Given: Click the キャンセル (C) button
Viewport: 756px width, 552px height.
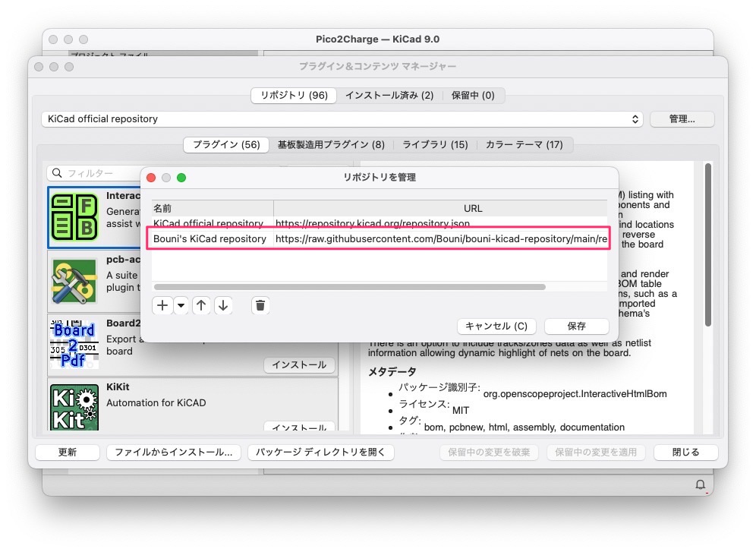Looking at the screenshot, I should (496, 326).
